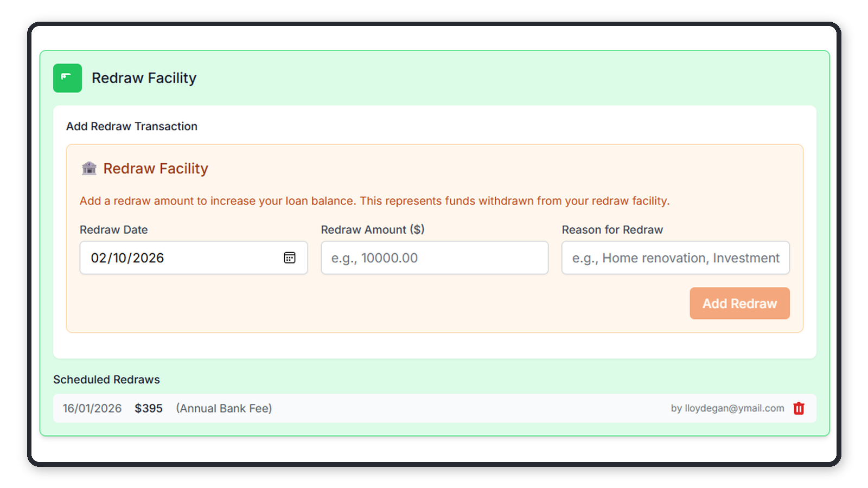This screenshot has height=488, width=868.
Task: Select the 16/01/2026 redraw date text
Action: pyautogui.click(x=92, y=408)
